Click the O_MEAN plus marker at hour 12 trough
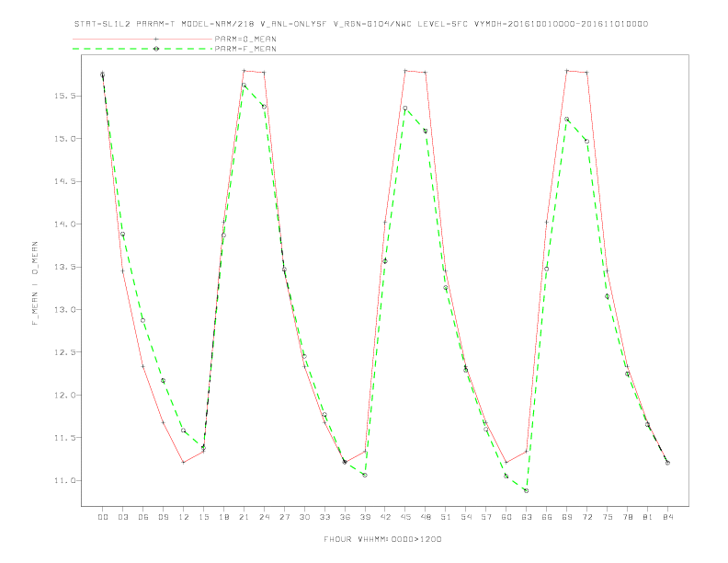Viewport: 728px width, 563px height. coord(184,462)
